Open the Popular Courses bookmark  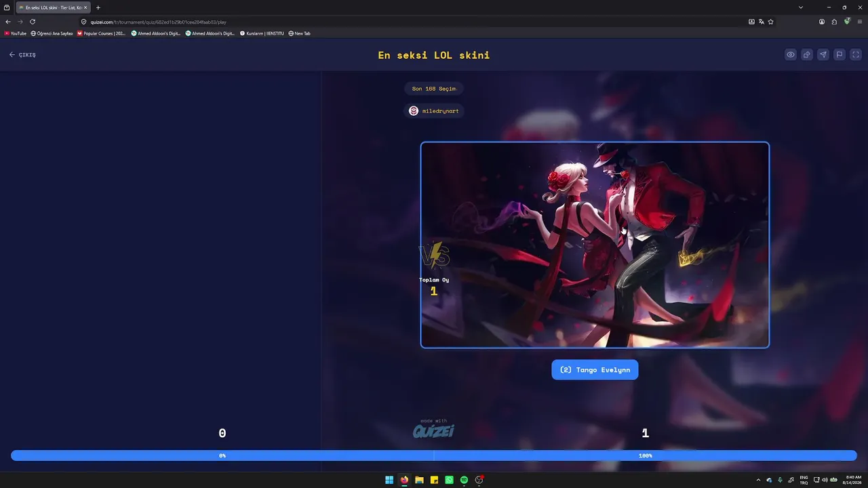(x=102, y=33)
